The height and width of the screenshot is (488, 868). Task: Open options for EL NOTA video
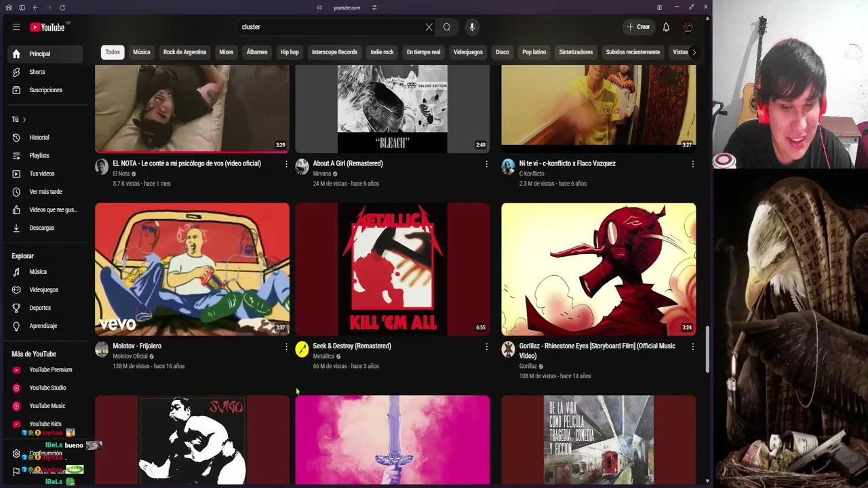click(x=286, y=164)
